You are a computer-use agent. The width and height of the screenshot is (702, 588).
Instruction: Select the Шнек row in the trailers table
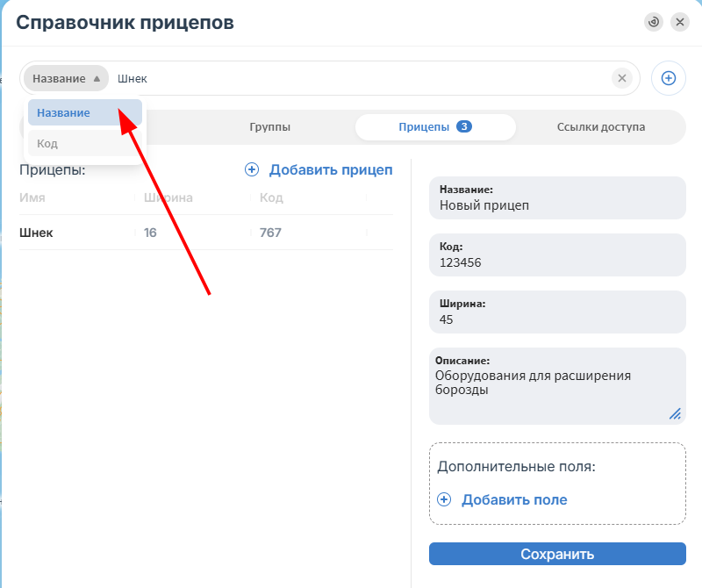click(x=206, y=233)
